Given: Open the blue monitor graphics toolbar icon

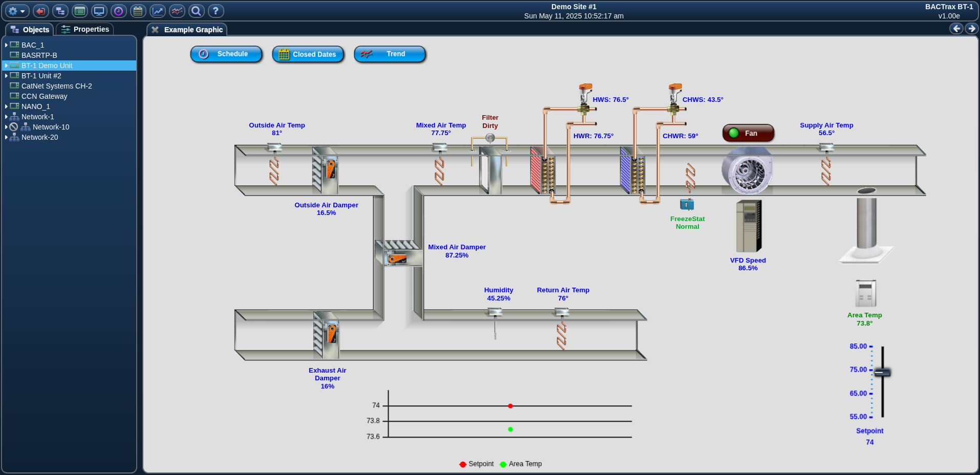Looking at the screenshot, I should click(99, 11).
